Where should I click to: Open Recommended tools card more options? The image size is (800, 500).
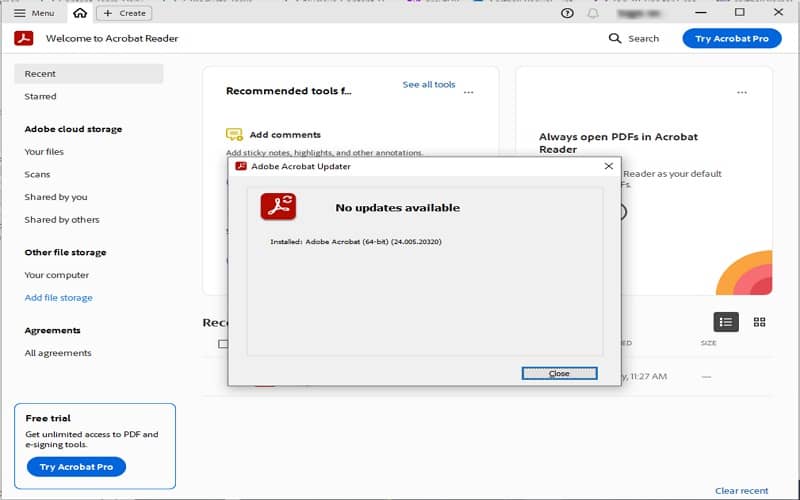pos(468,92)
